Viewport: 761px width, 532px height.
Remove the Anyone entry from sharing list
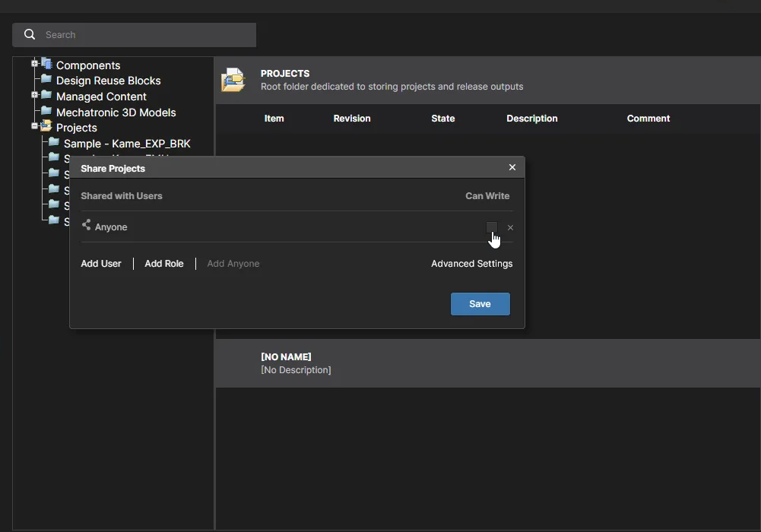click(510, 227)
